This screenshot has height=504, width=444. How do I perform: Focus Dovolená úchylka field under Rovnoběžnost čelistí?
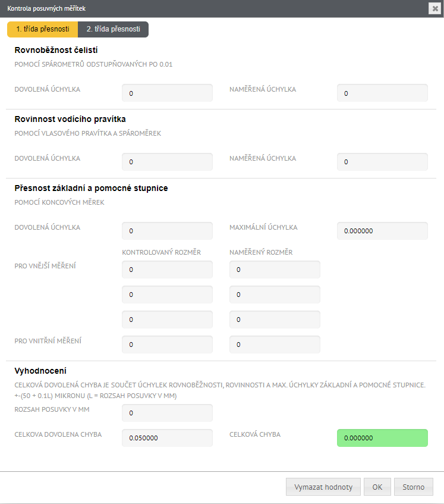click(167, 93)
